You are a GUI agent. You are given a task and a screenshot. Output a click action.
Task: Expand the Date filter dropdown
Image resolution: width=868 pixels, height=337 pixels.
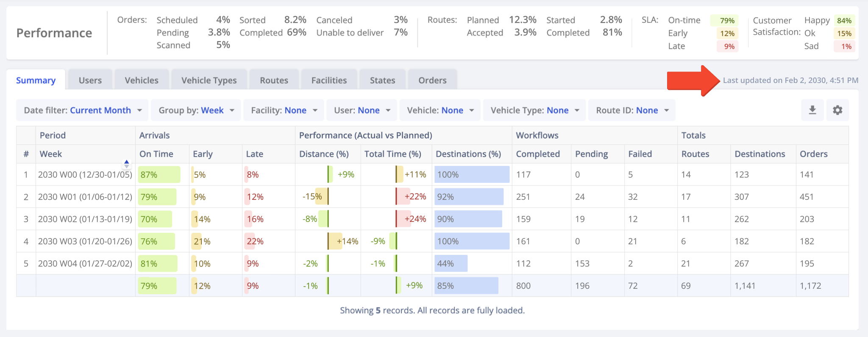pos(83,110)
